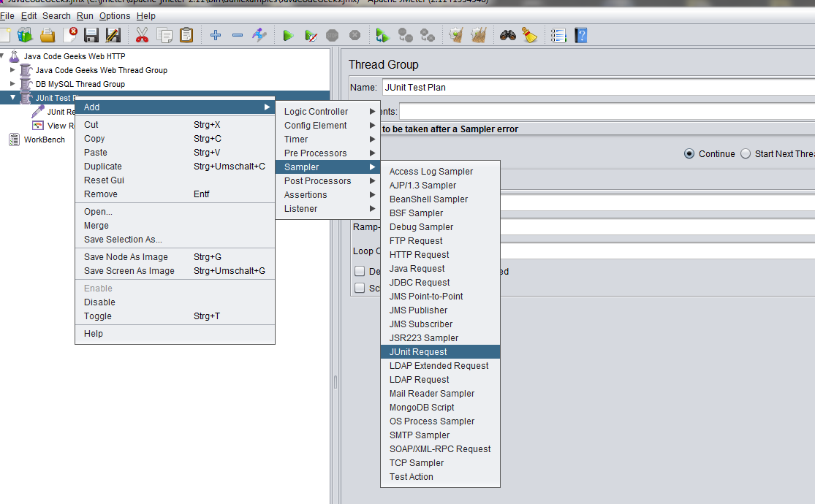
Task: Select WorkBench in the tree
Action: point(44,140)
